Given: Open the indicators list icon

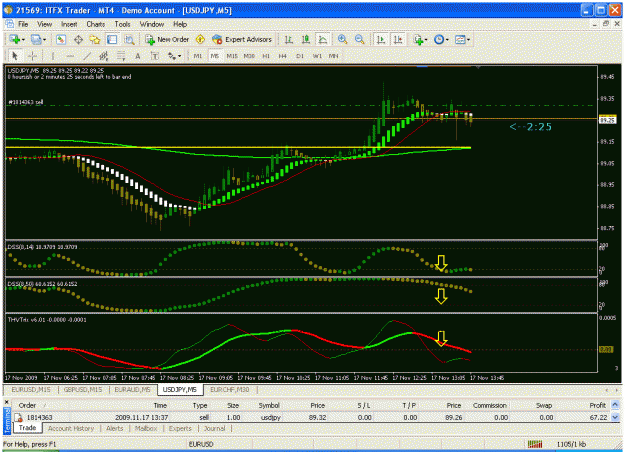Looking at the screenshot, I should (418, 39).
